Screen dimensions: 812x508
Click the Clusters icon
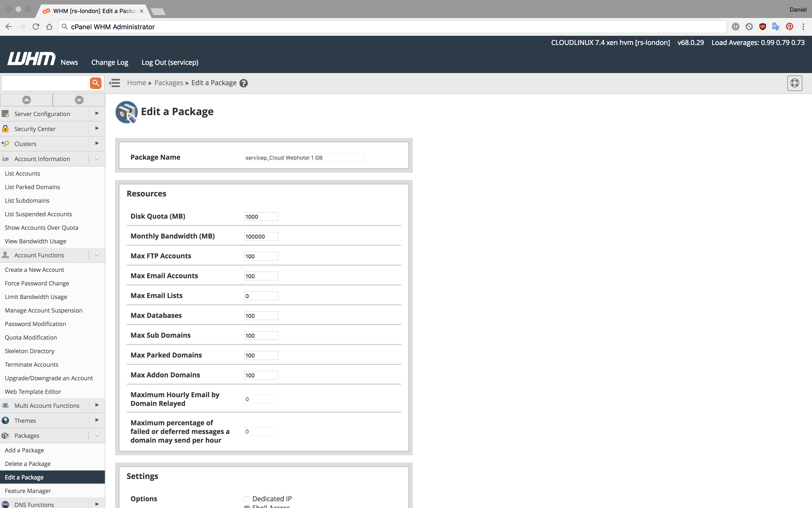[x=5, y=144]
